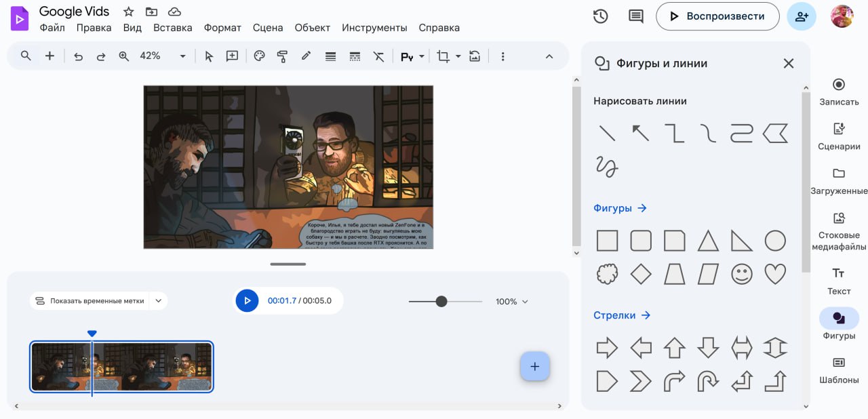The height and width of the screenshot is (419, 868).
Task: Move document using the folder icon
Action: pyautogui.click(x=151, y=12)
